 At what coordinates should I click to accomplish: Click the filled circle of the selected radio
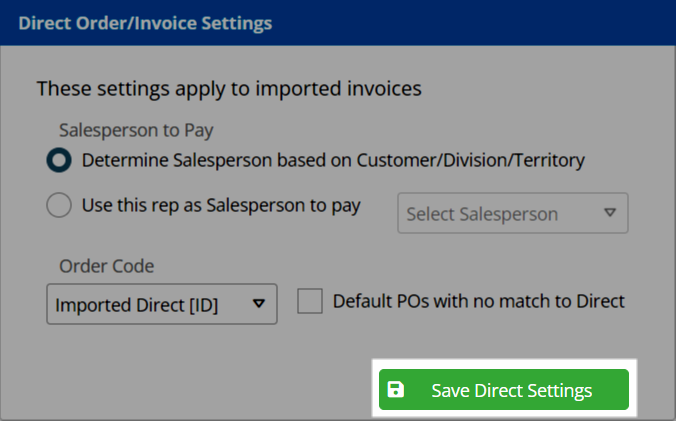point(59,160)
